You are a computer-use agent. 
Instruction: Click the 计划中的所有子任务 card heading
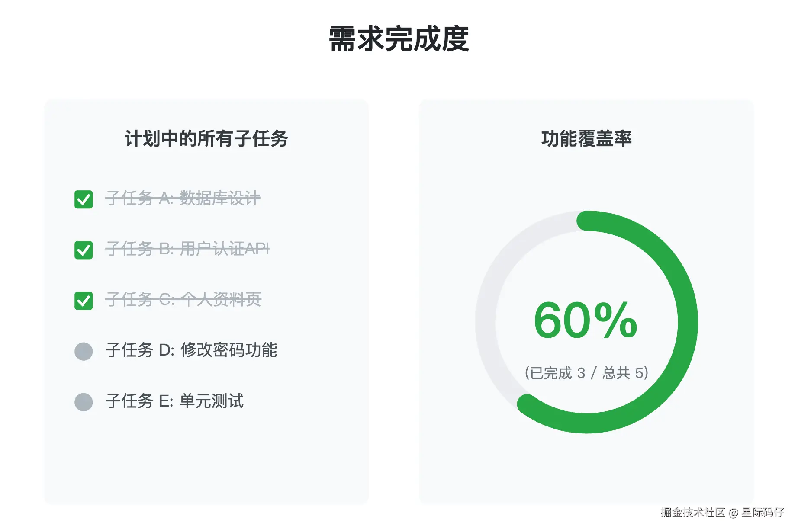206,139
